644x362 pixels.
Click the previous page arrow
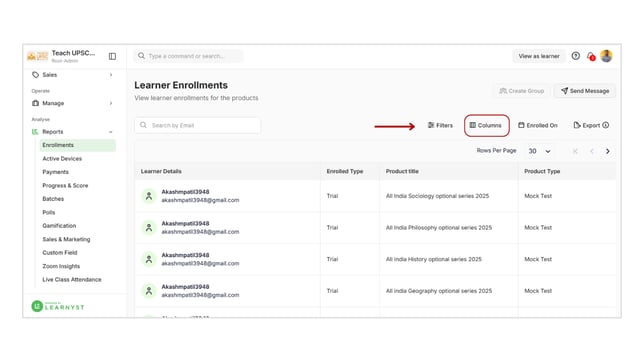[x=591, y=151]
